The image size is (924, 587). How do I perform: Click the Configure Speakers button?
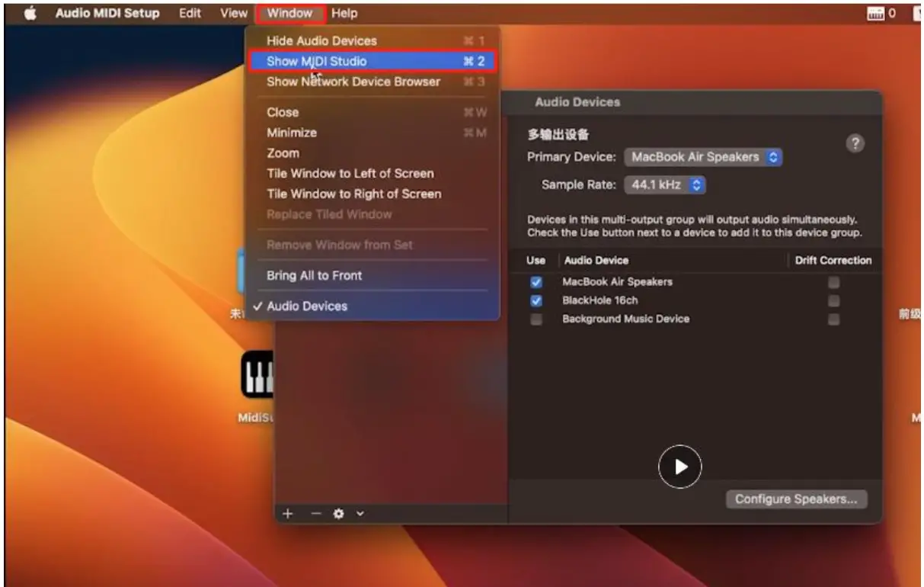pyautogui.click(x=796, y=499)
